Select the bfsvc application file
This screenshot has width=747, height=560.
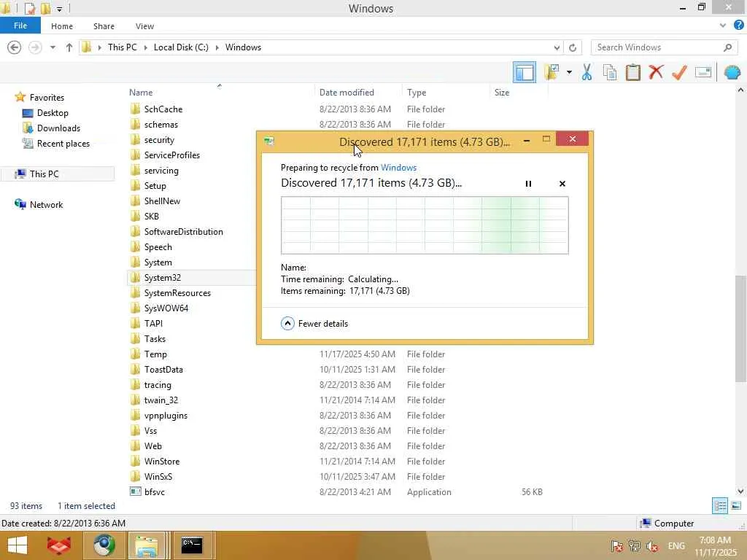click(x=155, y=492)
